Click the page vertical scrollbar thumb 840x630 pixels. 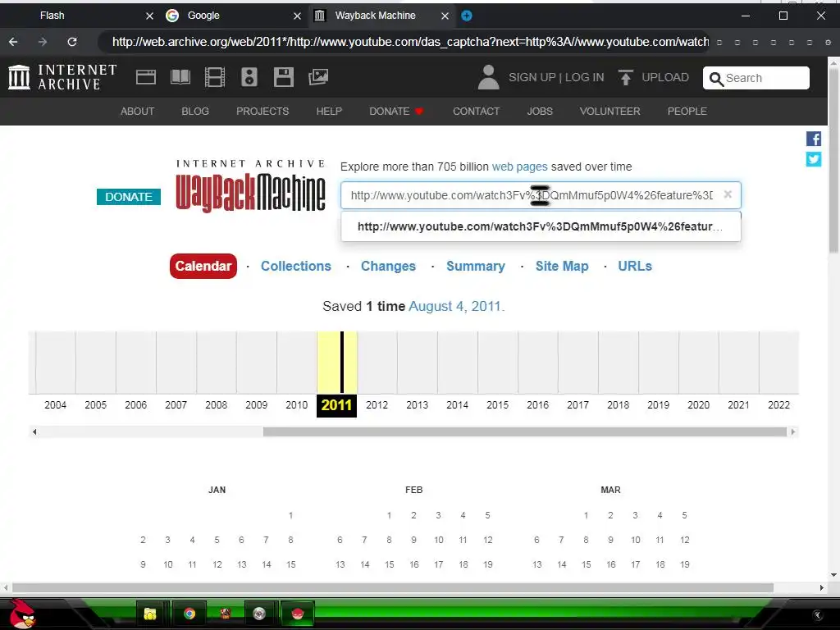(x=833, y=161)
